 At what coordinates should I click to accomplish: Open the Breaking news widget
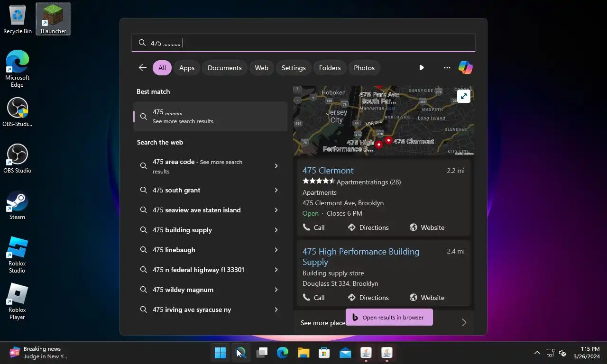(x=39, y=353)
